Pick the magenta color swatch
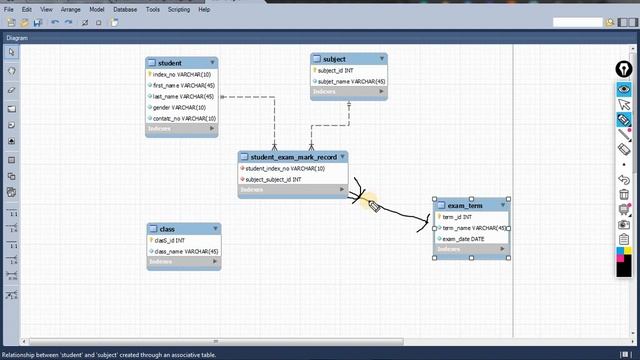The image size is (640, 360). 620,258
